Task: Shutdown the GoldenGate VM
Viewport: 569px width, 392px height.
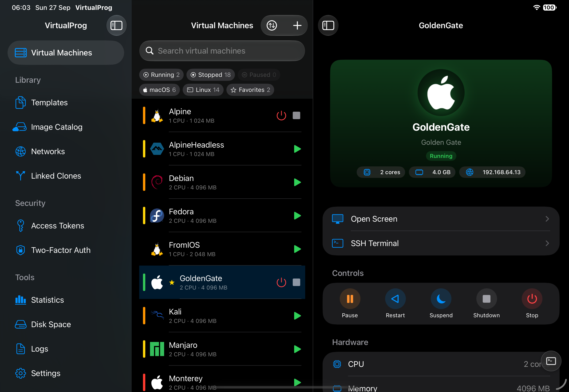Action: click(486, 299)
